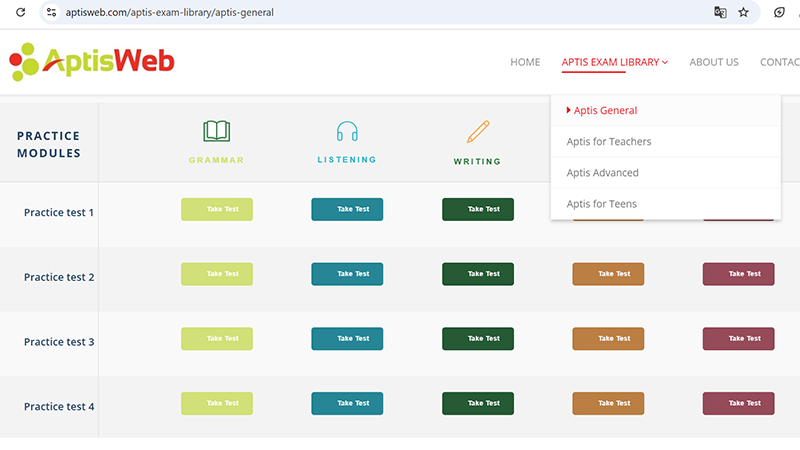Select Aptis General from the dropdown
The width and height of the screenshot is (800, 450).
(x=666, y=110)
